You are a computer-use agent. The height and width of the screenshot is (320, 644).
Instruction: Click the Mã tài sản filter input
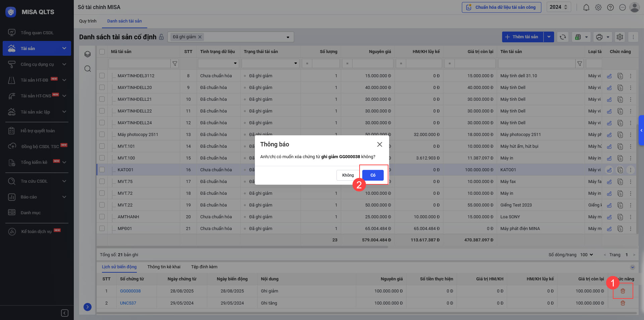[x=140, y=63]
